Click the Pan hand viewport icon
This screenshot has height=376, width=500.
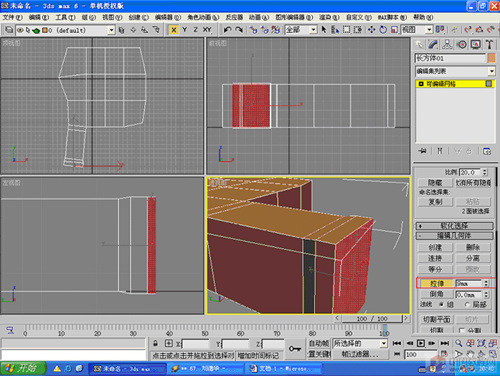tap(470, 354)
